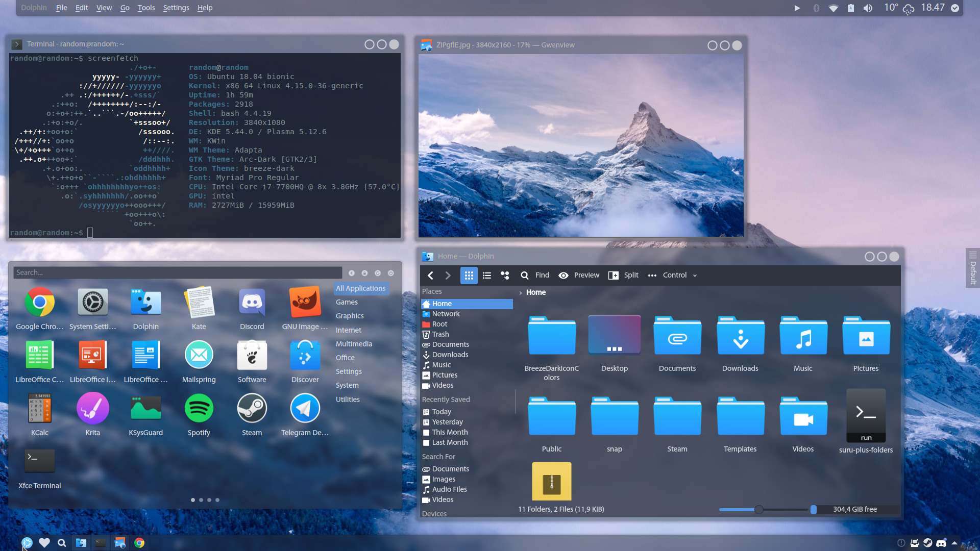
Task: Click the Discord tray icon
Action: click(x=941, y=543)
